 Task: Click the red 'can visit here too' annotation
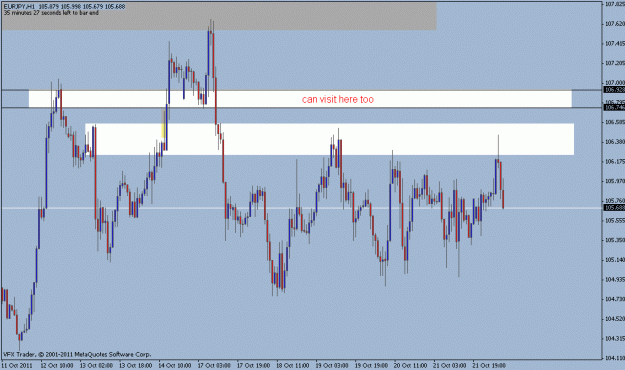coord(338,99)
